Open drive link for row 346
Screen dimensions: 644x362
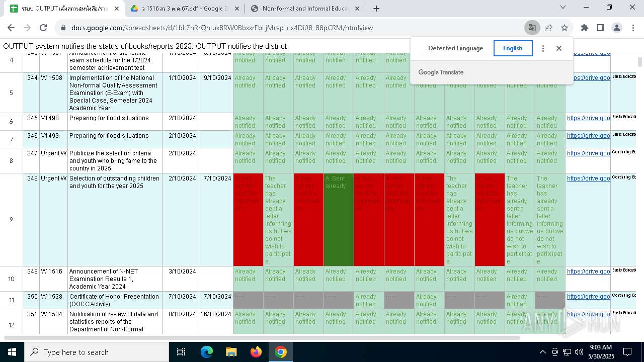(588, 136)
